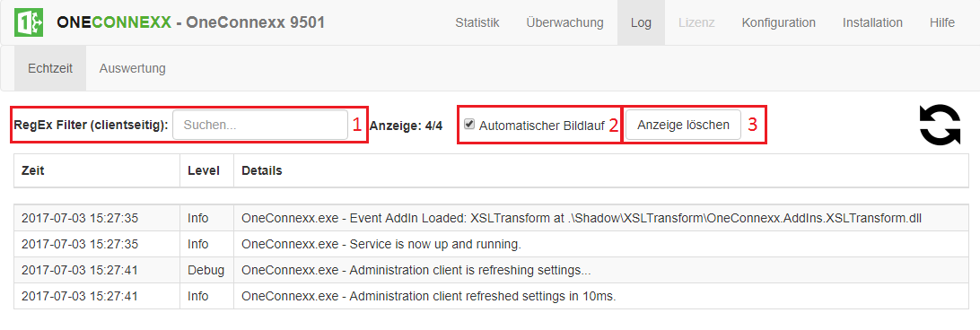The height and width of the screenshot is (330, 980).
Task: Click the Anzeige löschen button
Action: click(x=683, y=125)
